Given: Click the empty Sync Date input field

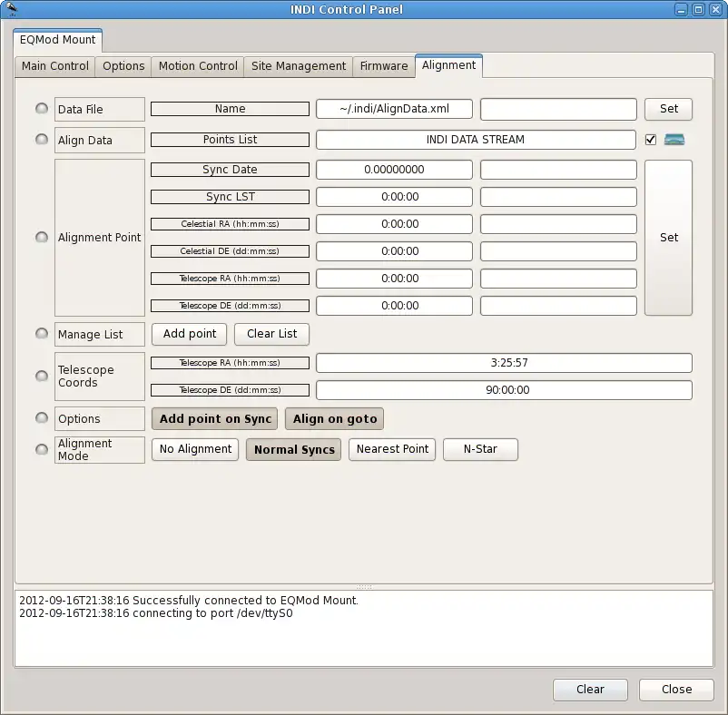Looking at the screenshot, I should [x=558, y=170].
